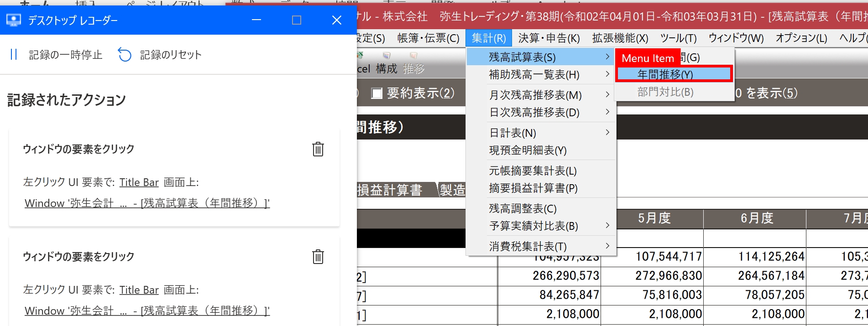The width and height of the screenshot is (868, 326).
Task: Click the 記録のリセット reset icon
Action: click(125, 55)
